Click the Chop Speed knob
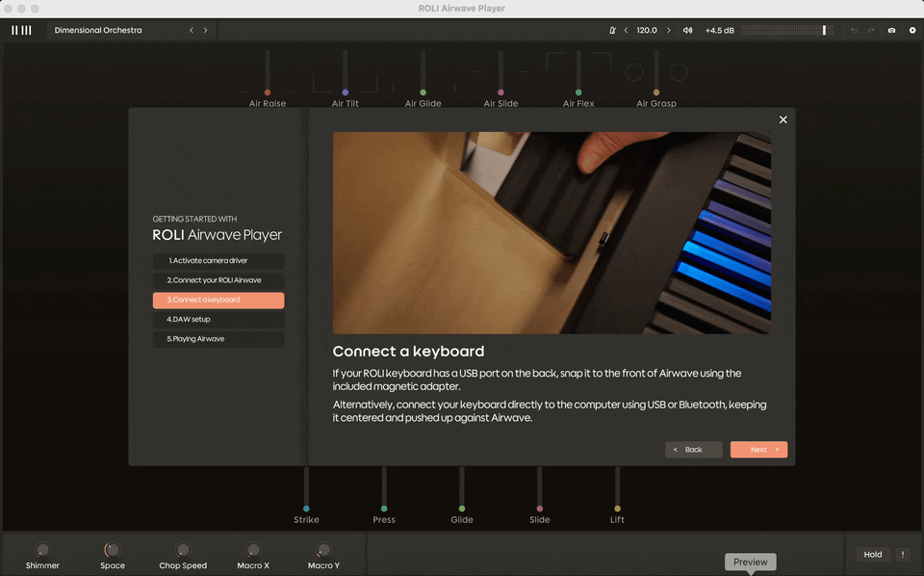Screen dimensions: 924x576 [183, 550]
